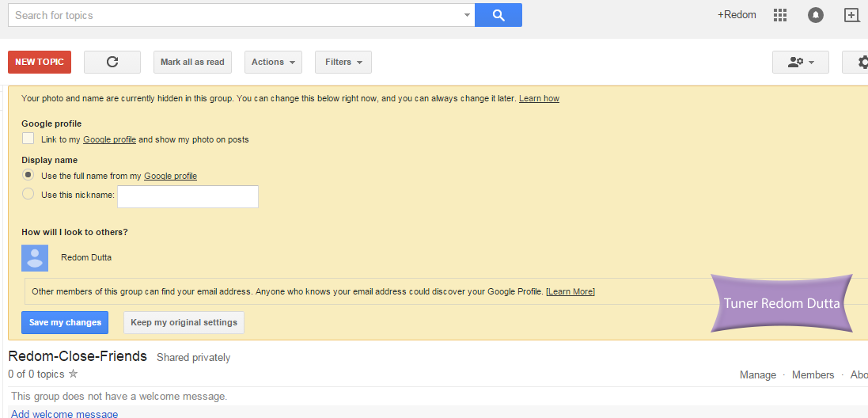Click the Add welcome message link
Viewport: 868px width, 418px height.
click(65, 413)
